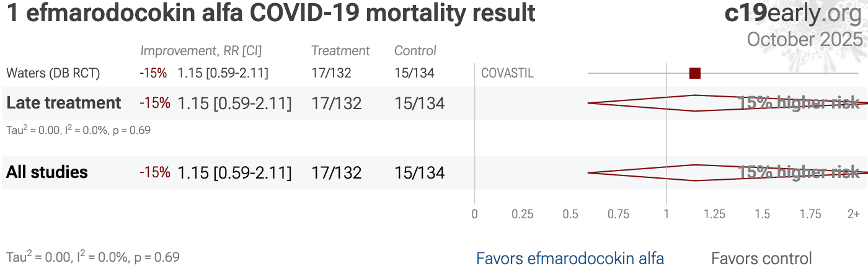
Task: Open the c19early.org logo link
Action: [x=793, y=14]
